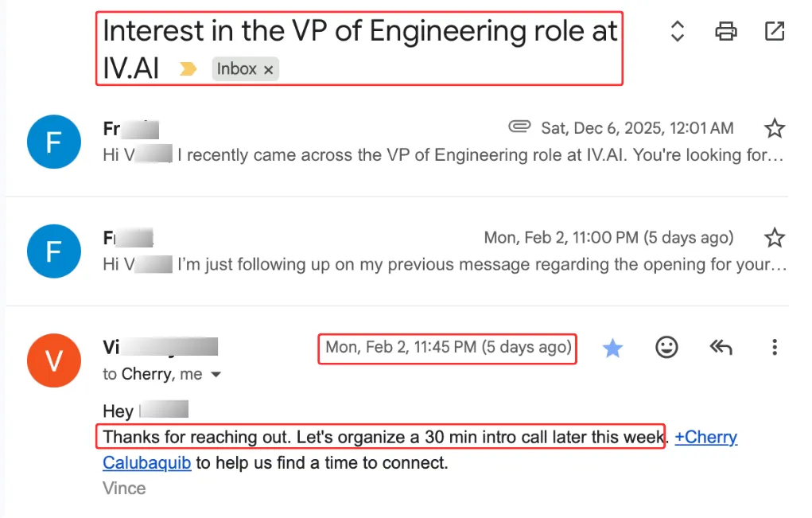This screenshot has height=518, width=812.
Task: Open the +Cherry Calubaquib mention link
Action: [x=706, y=437]
